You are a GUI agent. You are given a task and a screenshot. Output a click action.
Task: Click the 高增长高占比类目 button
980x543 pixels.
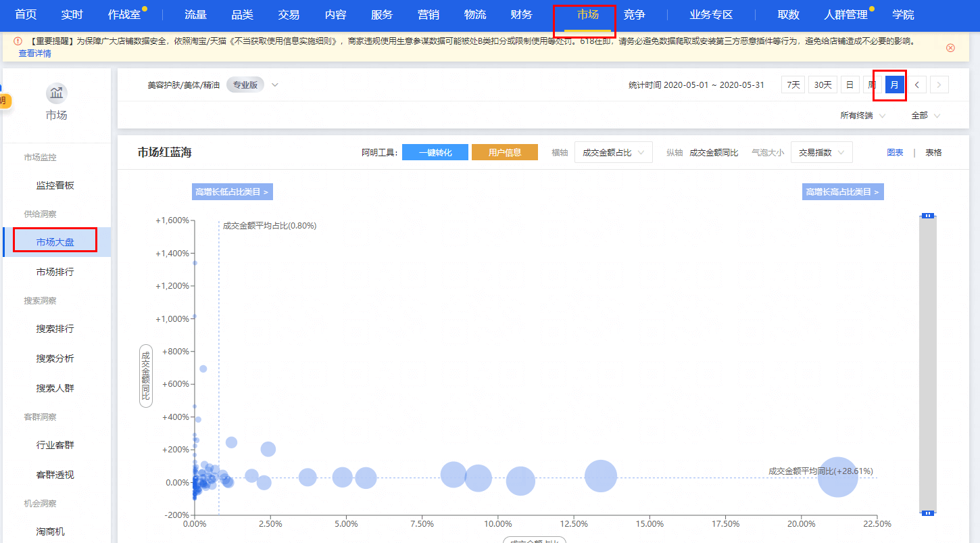843,192
